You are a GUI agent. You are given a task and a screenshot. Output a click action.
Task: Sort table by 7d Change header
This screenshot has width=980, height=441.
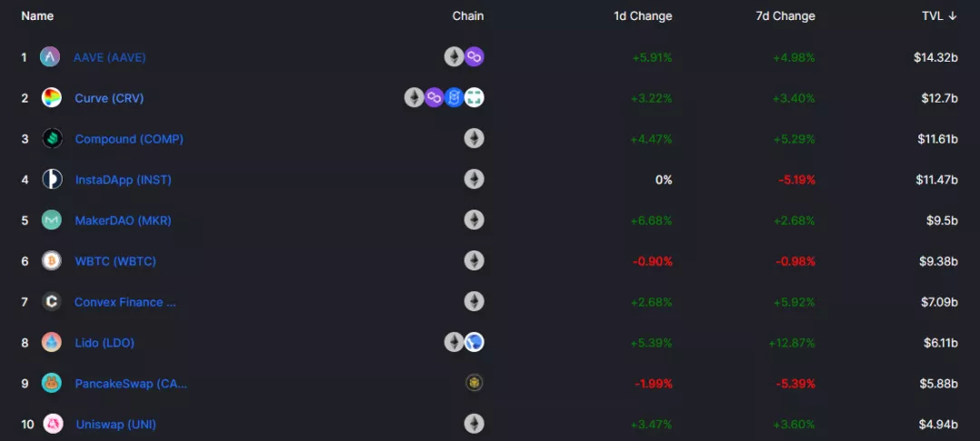click(x=785, y=16)
